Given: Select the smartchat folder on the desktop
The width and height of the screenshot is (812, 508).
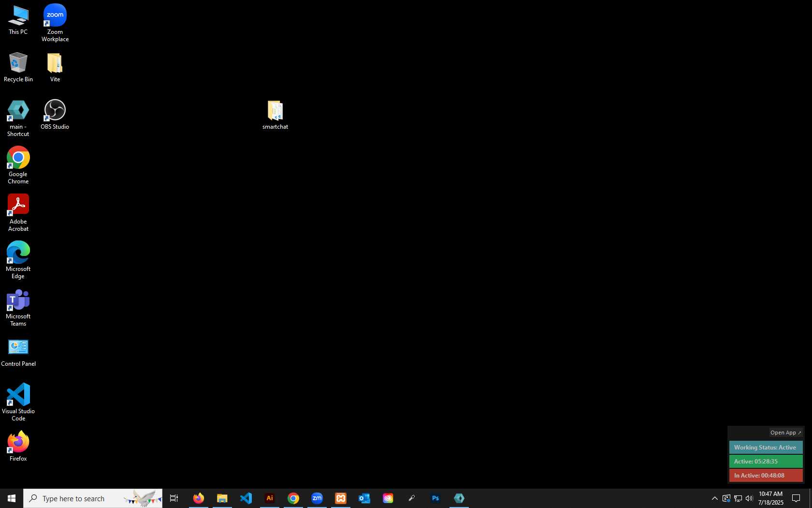Looking at the screenshot, I should tap(275, 115).
